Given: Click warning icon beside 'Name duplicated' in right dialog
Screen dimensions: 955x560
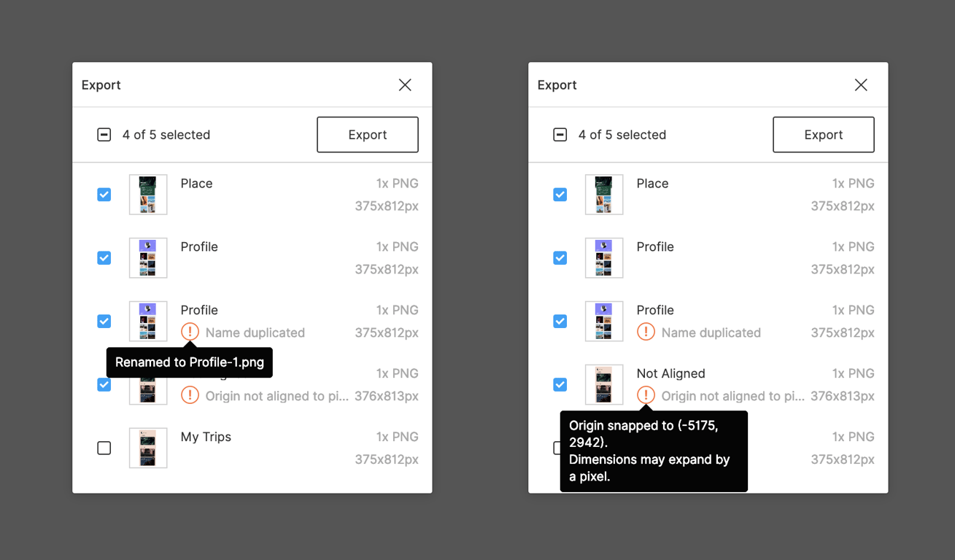Looking at the screenshot, I should pos(646,332).
